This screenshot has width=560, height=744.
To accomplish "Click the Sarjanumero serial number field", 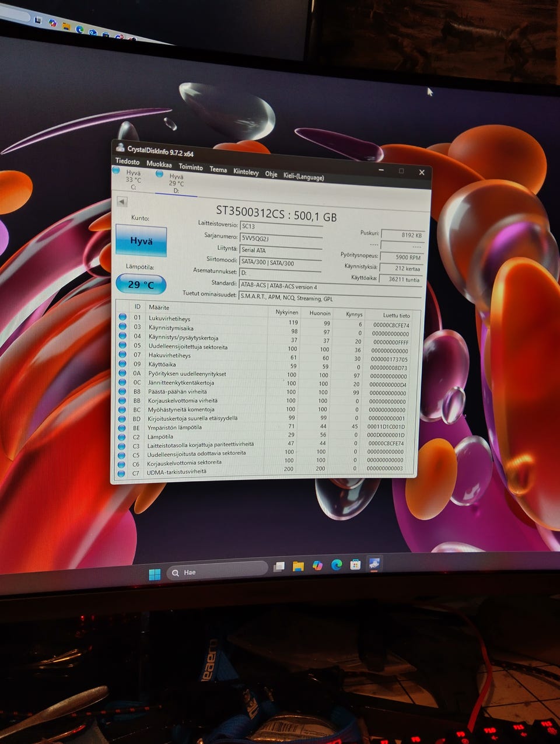I will 281,239.
